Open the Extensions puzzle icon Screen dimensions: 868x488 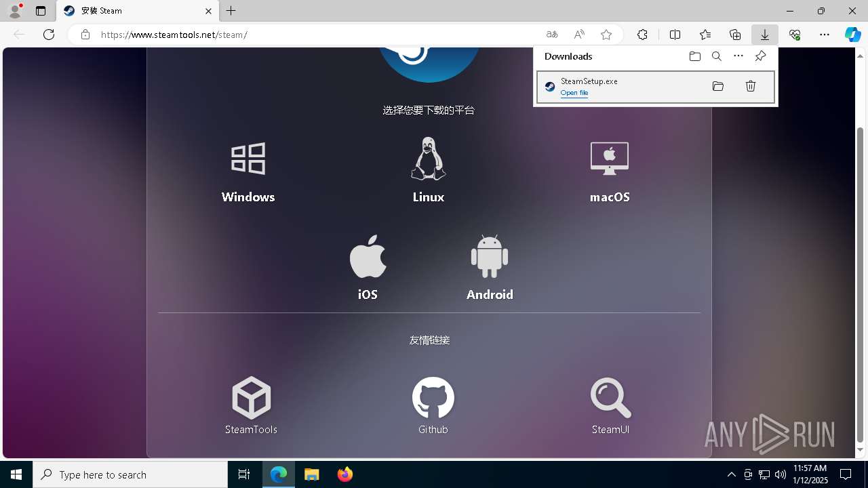coord(642,35)
